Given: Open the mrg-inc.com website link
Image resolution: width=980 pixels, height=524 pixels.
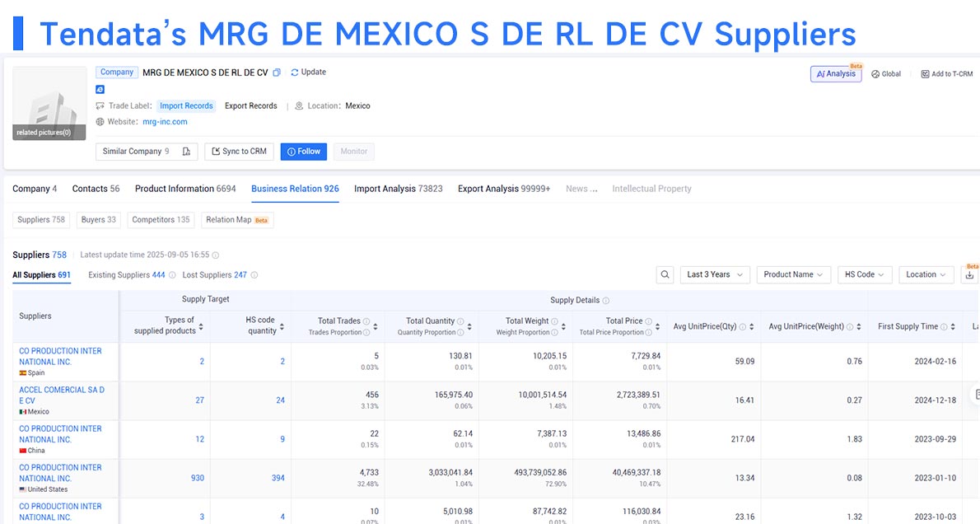Looking at the screenshot, I should (x=165, y=122).
